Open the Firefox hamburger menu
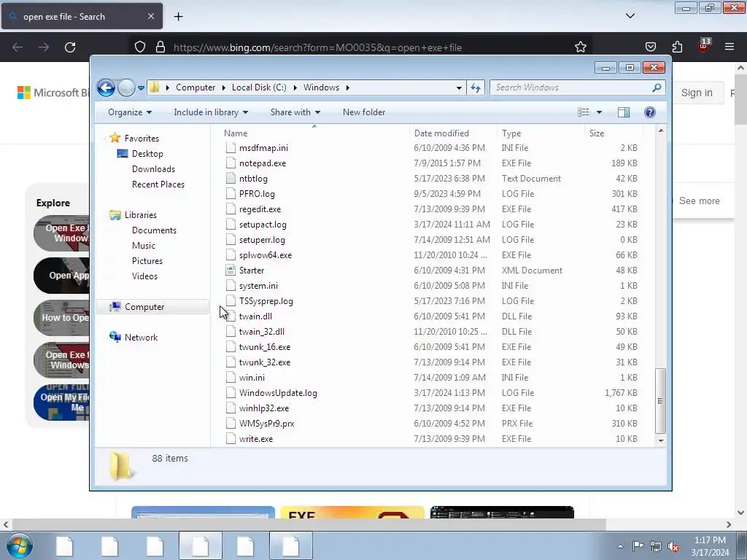 729,47
